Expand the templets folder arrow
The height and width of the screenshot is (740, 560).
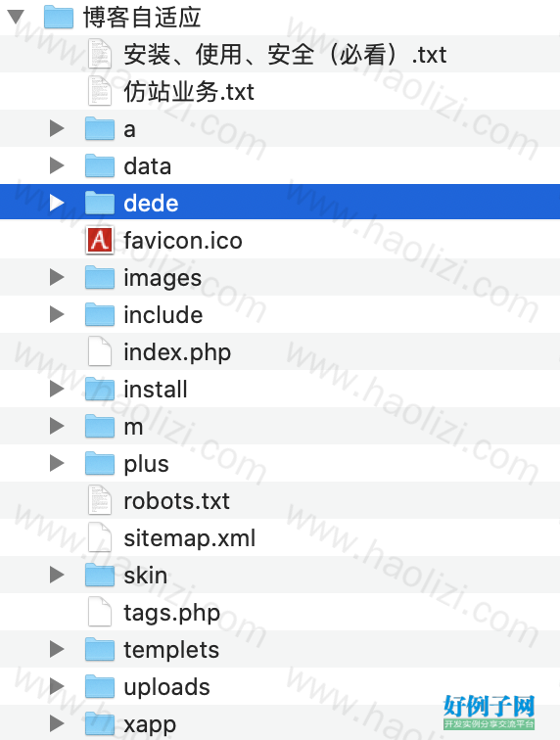[57, 649]
